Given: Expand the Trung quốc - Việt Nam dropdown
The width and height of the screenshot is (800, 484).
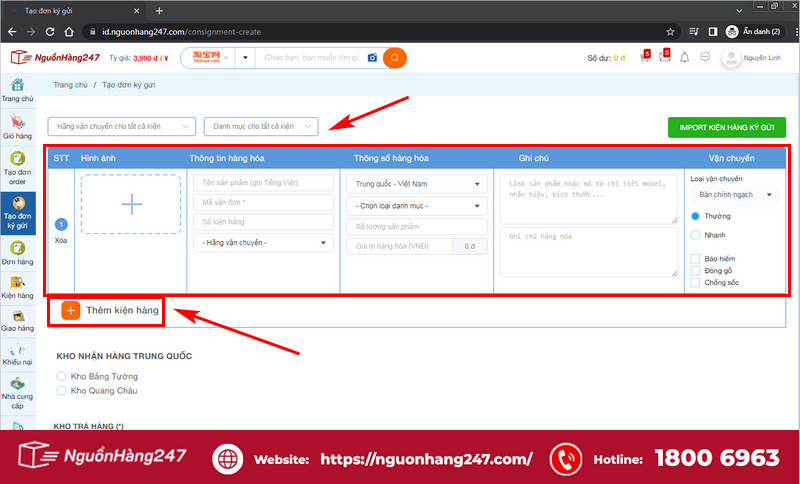Looking at the screenshot, I should (x=417, y=184).
